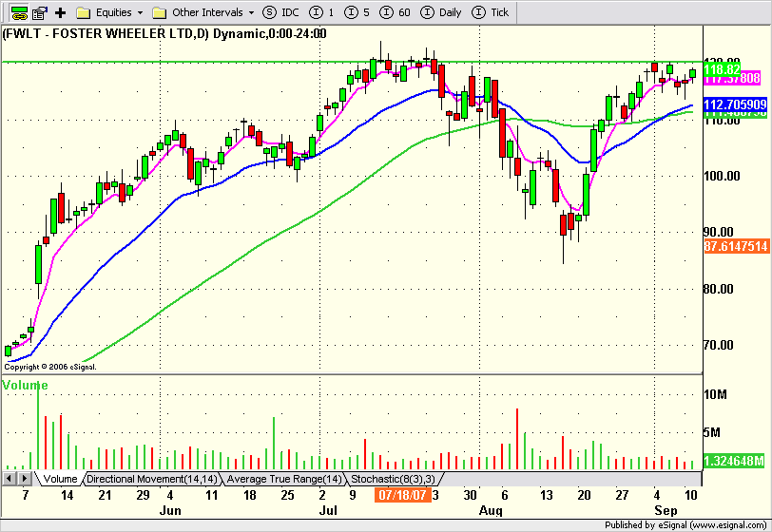Image resolution: width=772 pixels, height=532 pixels.
Task: Select the Daily interval button
Action: (440, 12)
